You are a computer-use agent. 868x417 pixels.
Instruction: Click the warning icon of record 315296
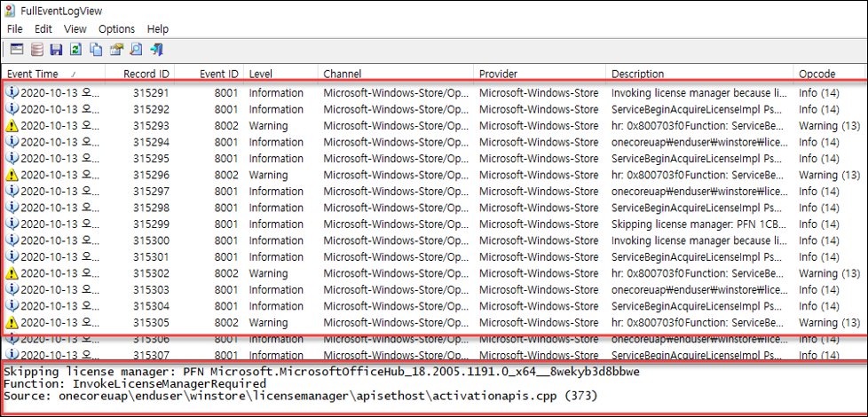pyautogui.click(x=12, y=175)
